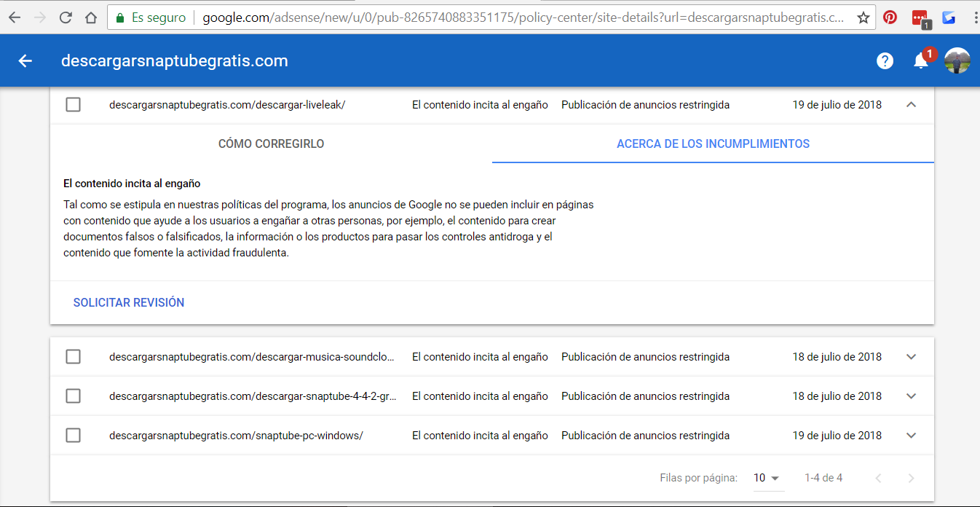Click 'Publicación de anuncios restringida' in liveleak row

coord(645,105)
